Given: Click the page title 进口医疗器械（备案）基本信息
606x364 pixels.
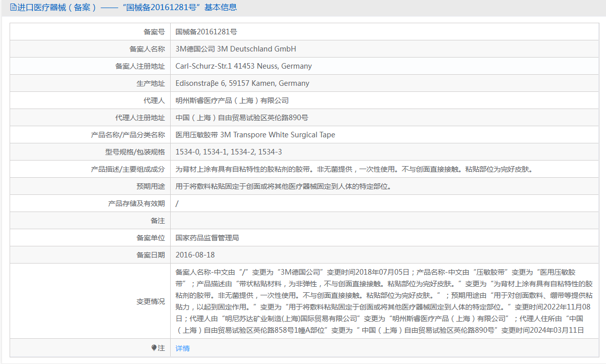Looking at the screenshot, I should pos(127,8).
